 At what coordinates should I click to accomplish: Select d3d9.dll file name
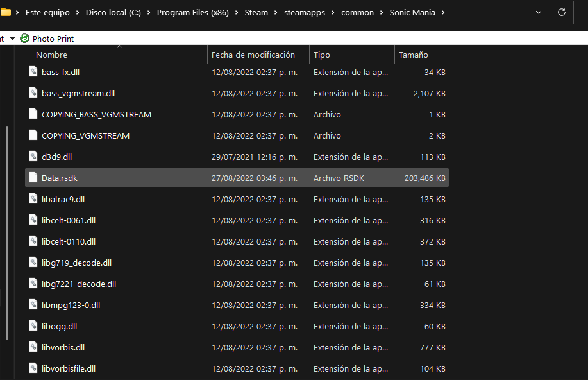56,157
